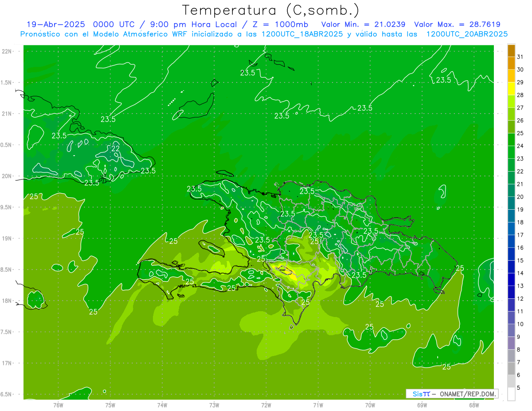
Task: Click the "68W" longitude axis label
Action: click(473, 405)
